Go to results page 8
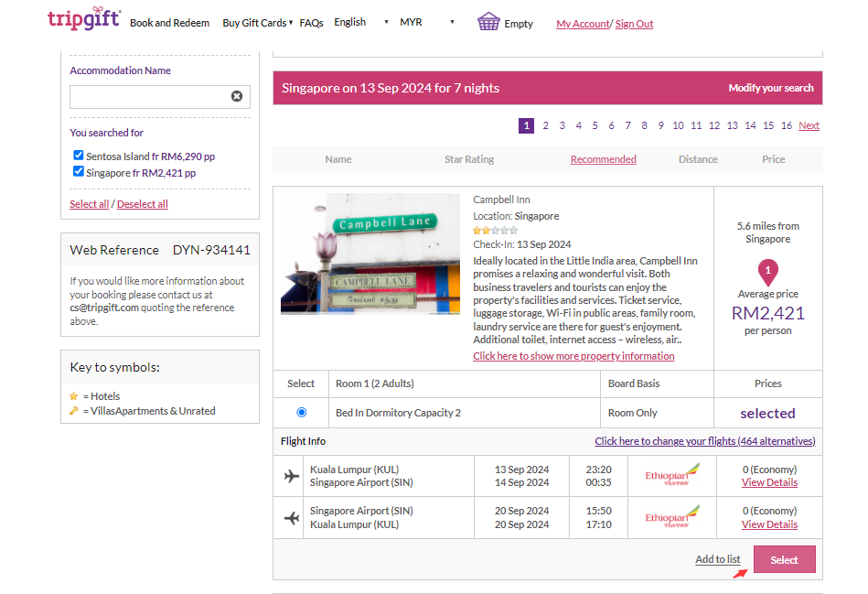 click(644, 125)
